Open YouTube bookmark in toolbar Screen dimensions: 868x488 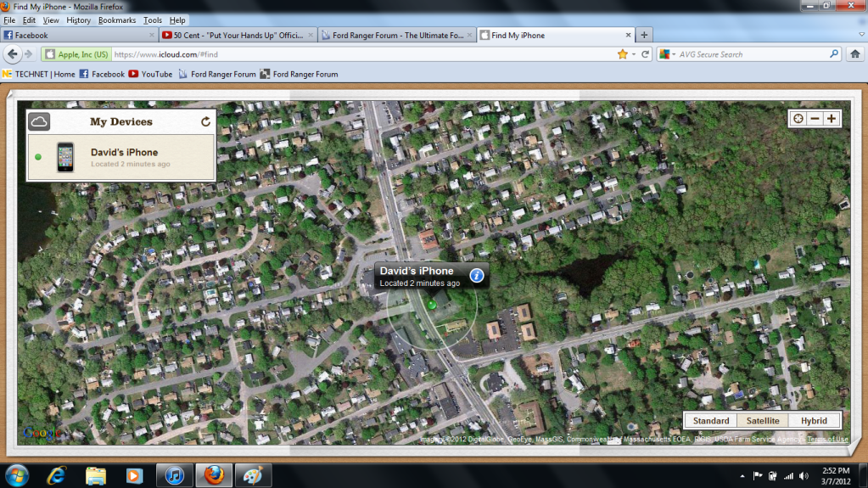pyautogui.click(x=150, y=74)
